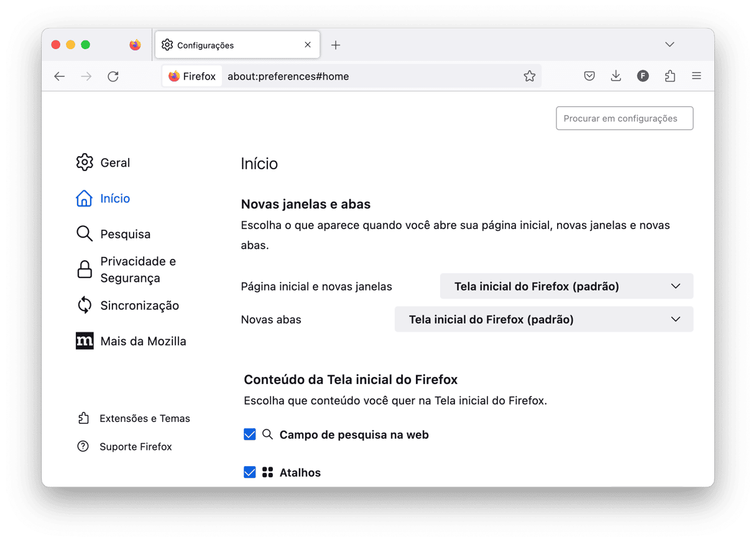Open the Pocket save icon
The height and width of the screenshot is (542, 756).
pyautogui.click(x=589, y=76)
